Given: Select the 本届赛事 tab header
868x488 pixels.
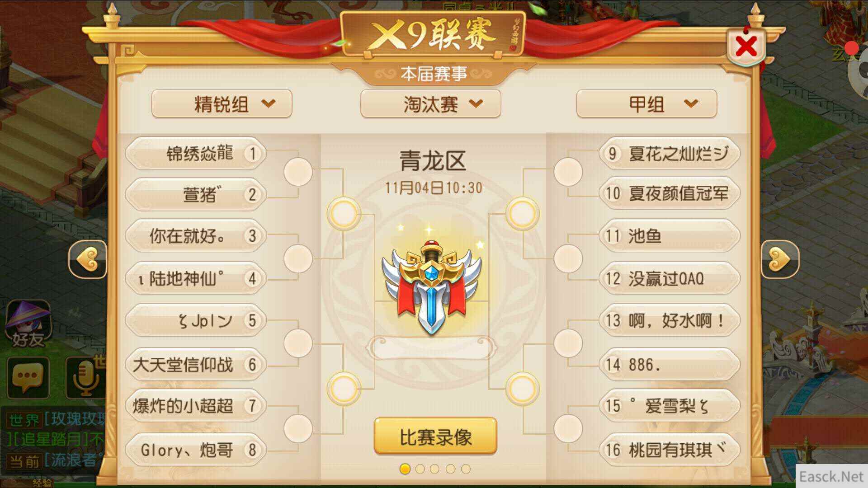Looking at the screenshot, I should pos(433,74).
